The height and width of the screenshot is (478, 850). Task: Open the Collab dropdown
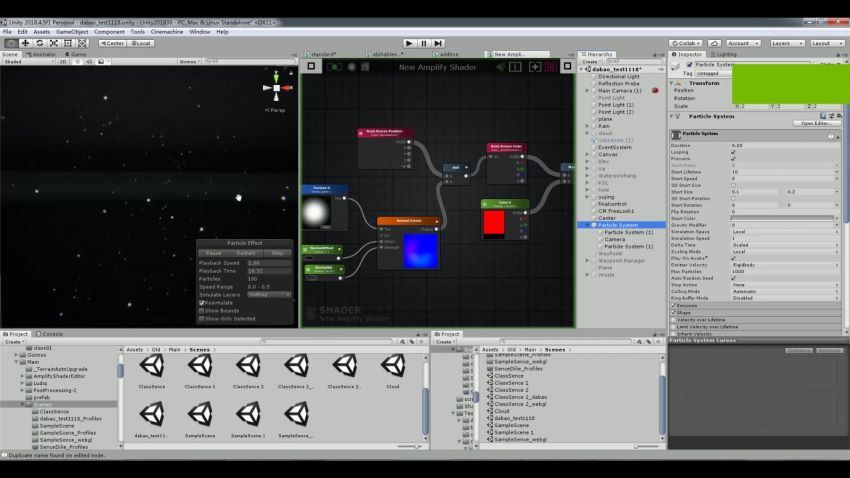(686, 43)
